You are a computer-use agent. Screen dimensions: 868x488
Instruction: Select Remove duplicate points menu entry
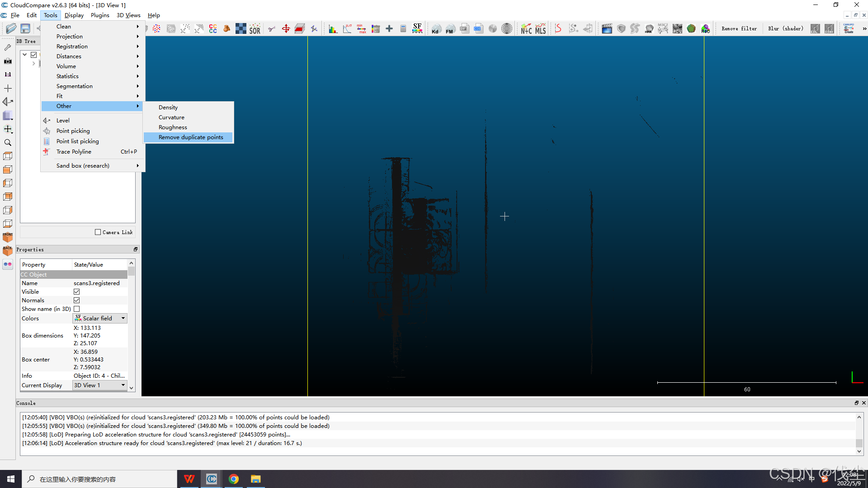tap(190, 137)
